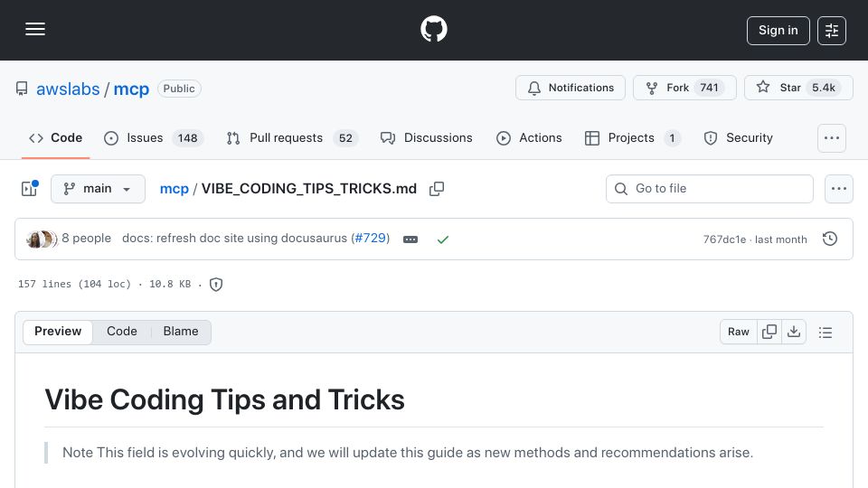Viewport: 868px width, 488px height.
Task: Focus the Go to file search field
Action: [710, 189]
